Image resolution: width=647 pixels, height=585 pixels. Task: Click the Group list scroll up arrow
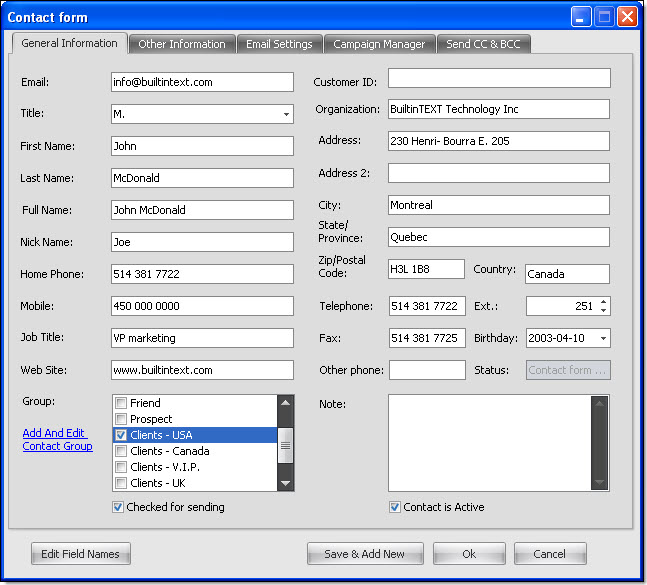pyautogui.click(x=286, y=403)
